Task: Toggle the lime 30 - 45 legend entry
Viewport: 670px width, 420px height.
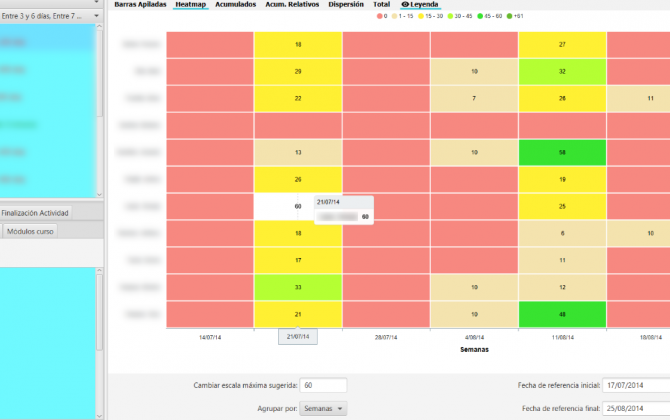Action: point(460,16)
